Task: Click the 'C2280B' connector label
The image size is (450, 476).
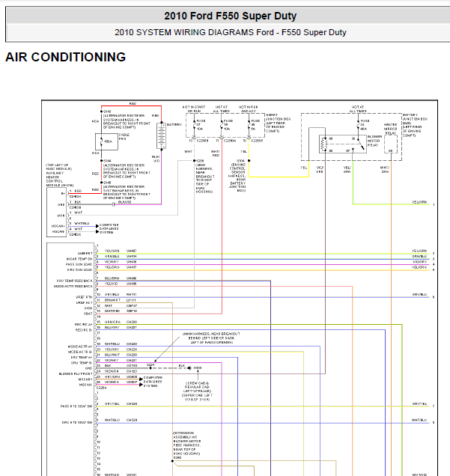Action: coord(202,141)
